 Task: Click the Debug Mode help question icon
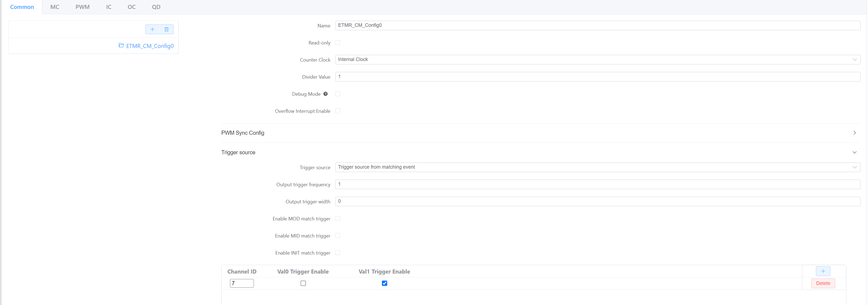coord(325,94)
